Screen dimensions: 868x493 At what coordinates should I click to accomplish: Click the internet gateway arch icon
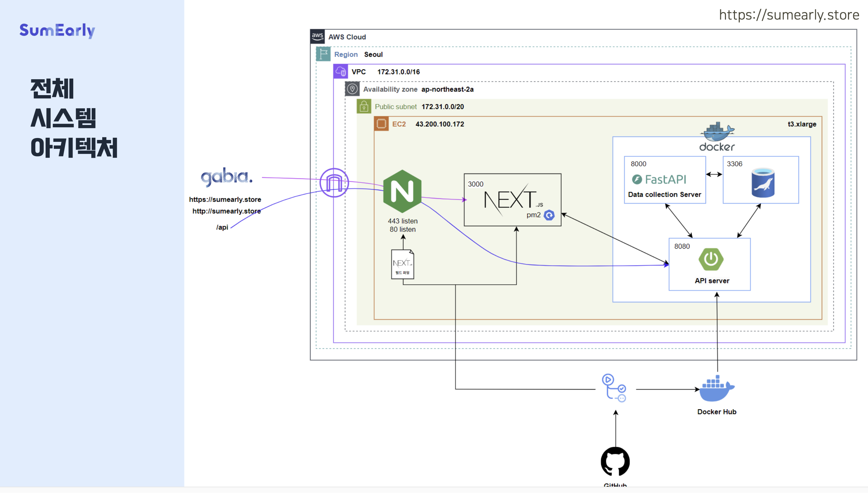click(x=334, y=183)
